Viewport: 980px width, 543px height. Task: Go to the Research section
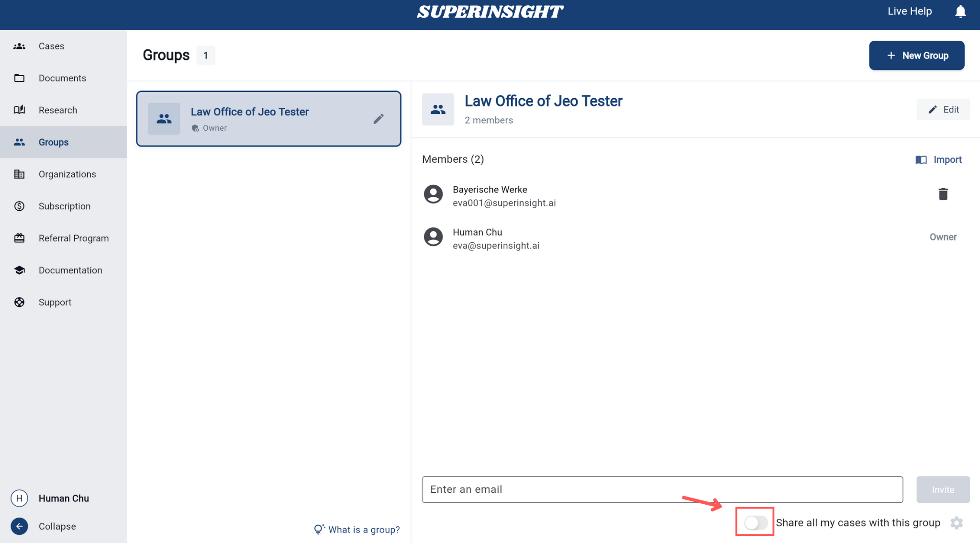click(x=63, y=110)
